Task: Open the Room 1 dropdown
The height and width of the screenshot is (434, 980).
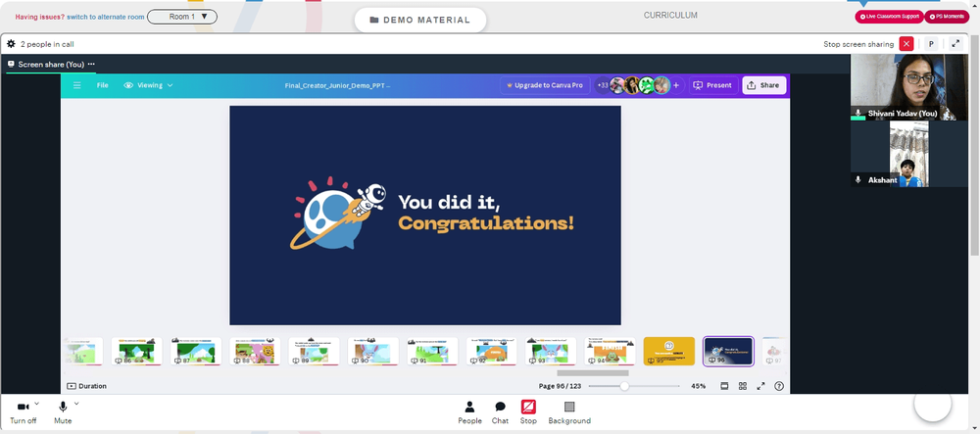Action: click(182, 17)
